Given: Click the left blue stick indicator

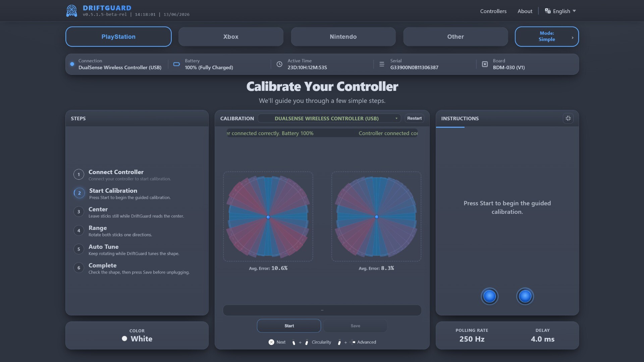Looking at the screenshot, I should 489,296.
